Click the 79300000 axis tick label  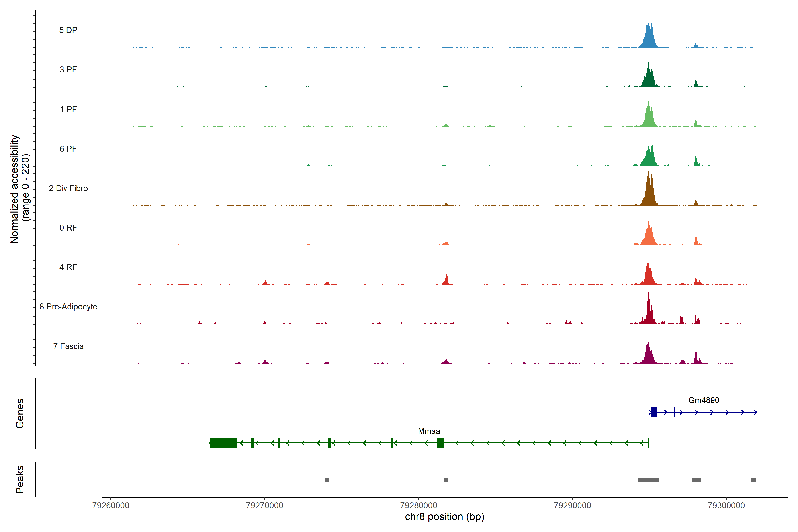pyautogui.click(x=726, y=506)
